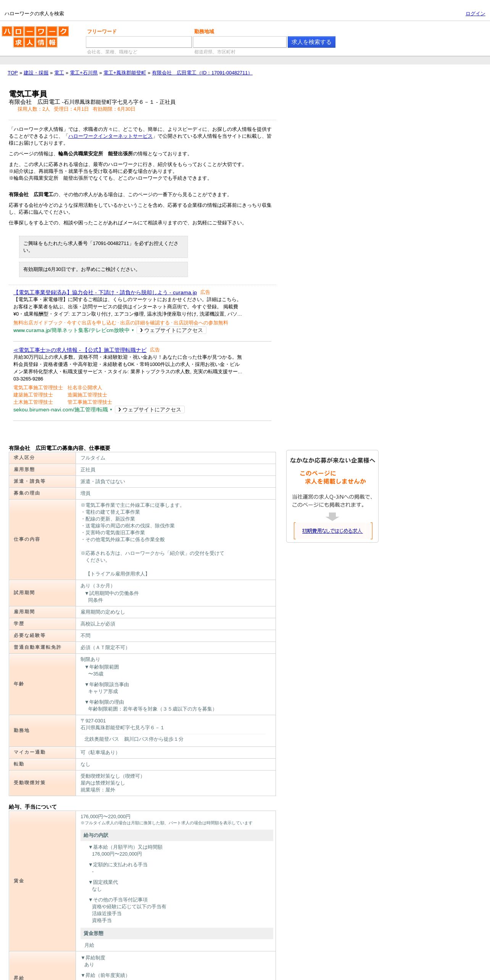The height and width of the screenshot is (980, 490).
Task: Go to TOP breadcrumb link
Action: pos(13,73)
